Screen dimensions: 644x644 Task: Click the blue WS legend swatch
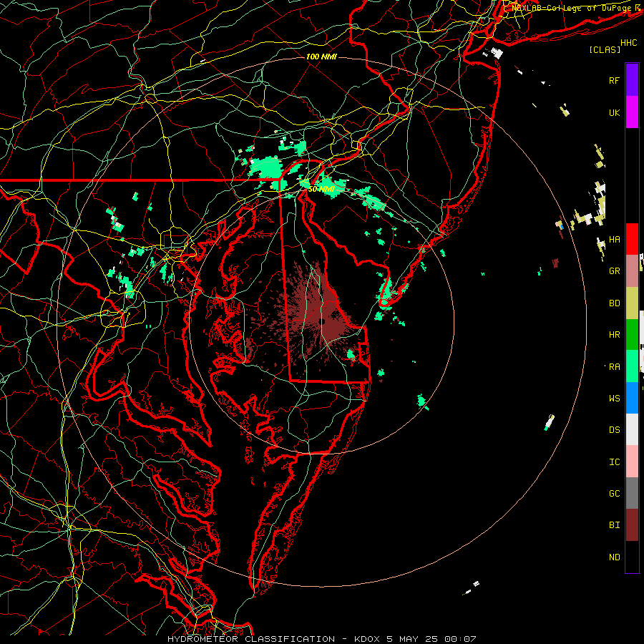(x=632, y=398)
